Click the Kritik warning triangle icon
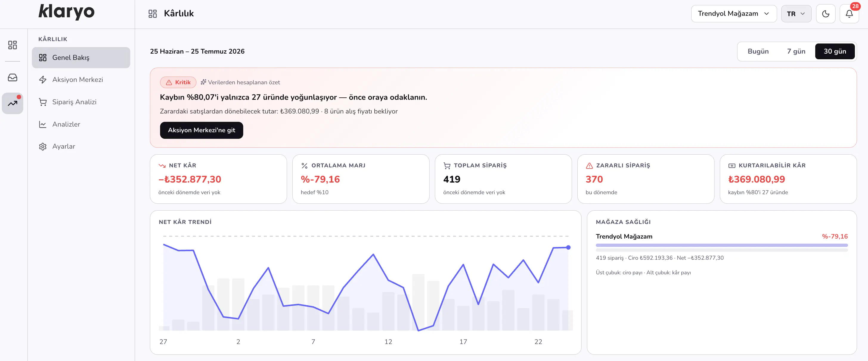 [169, 83]
